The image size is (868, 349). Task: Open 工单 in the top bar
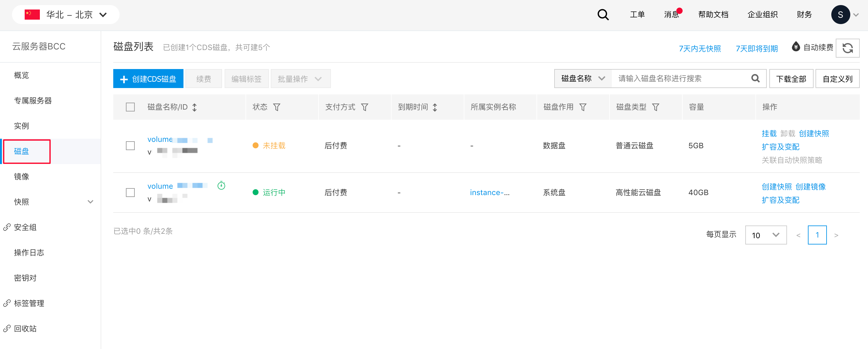pyautogui.click(x=637, y=15)
